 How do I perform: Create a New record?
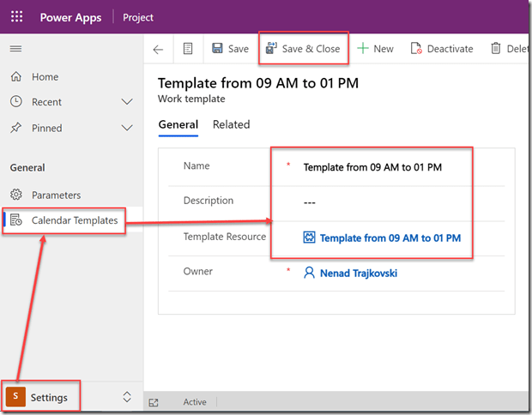coord(375,49)
